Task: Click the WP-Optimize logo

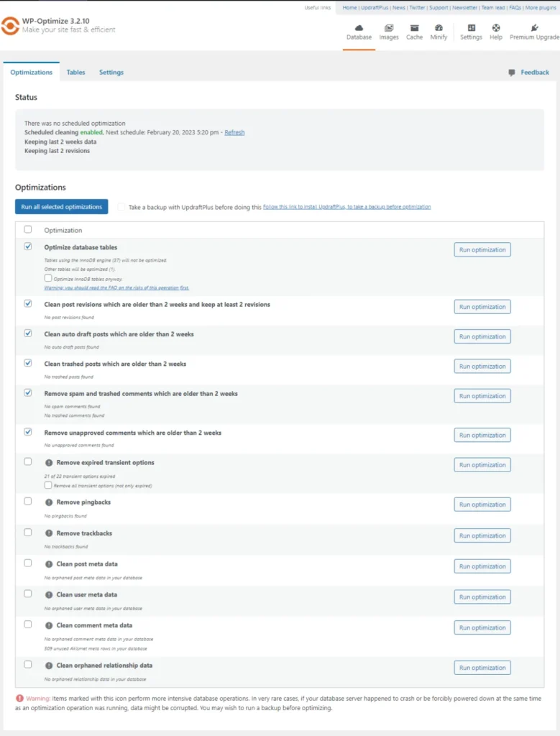Action: pos(12,26)
